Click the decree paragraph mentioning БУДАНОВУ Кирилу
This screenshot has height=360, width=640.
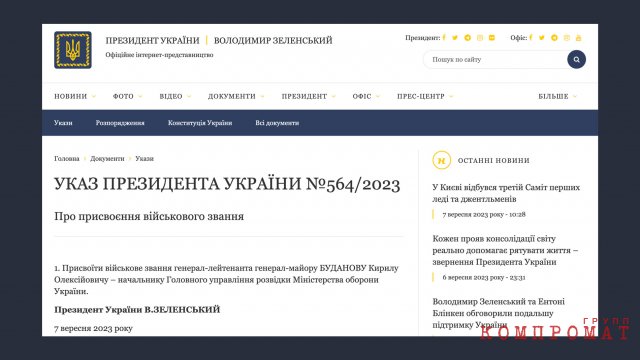click(227, 280)
